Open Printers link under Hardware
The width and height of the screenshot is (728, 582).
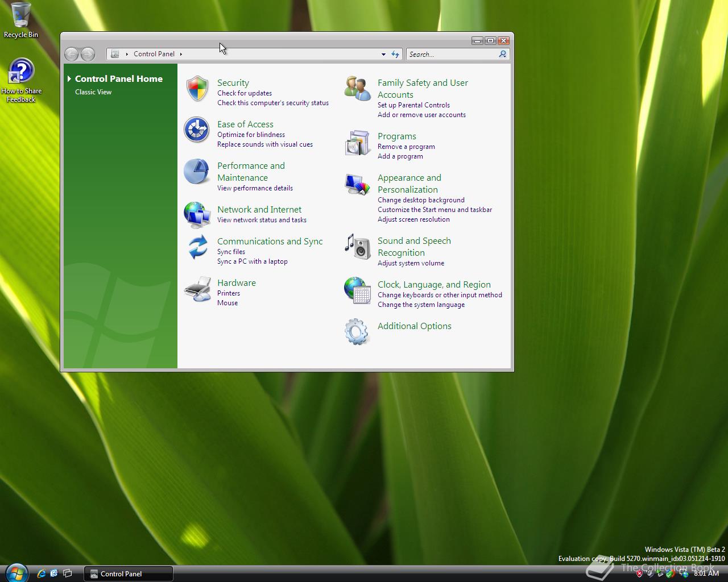229,293
